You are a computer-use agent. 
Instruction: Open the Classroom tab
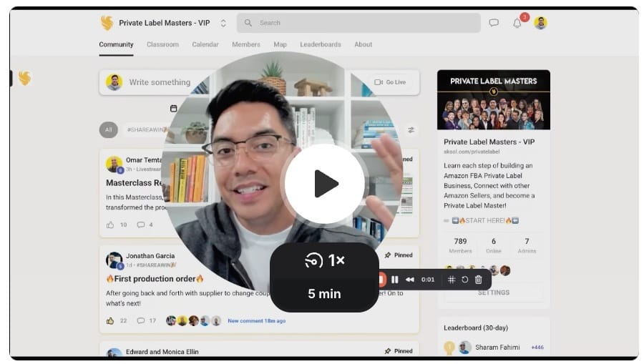click(x=162, y=44)
